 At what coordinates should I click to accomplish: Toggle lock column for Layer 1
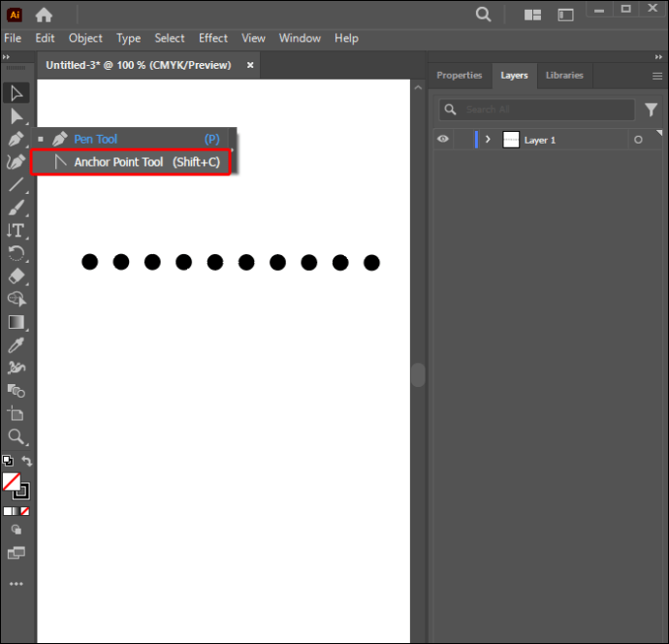[x=462, y=140]
